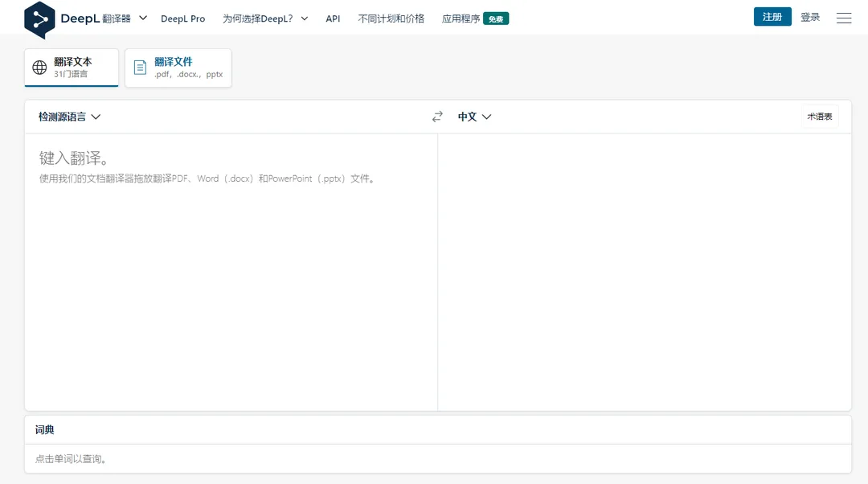Switch to the 翻译文件 tab
The image size is (868, 484).
[x=178, y=68]
